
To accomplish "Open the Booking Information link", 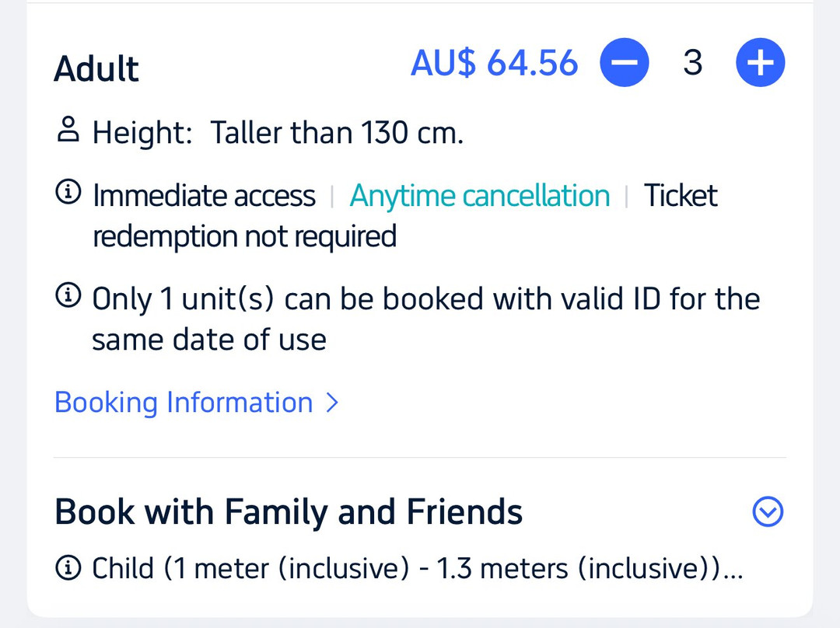I will coord(184,403).
